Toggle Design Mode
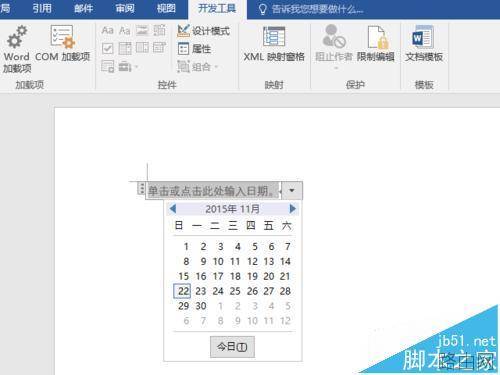This screenshot has height=375, width=500. [203, 31]
